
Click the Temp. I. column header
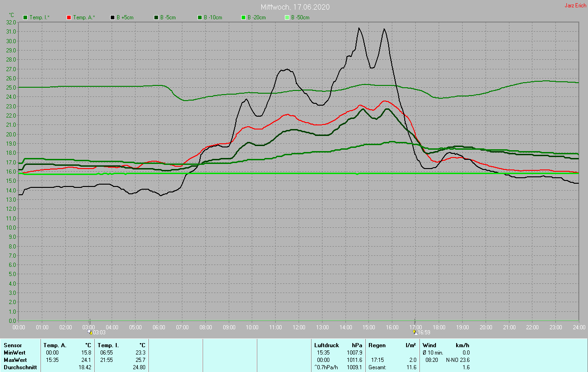[108, 345]
